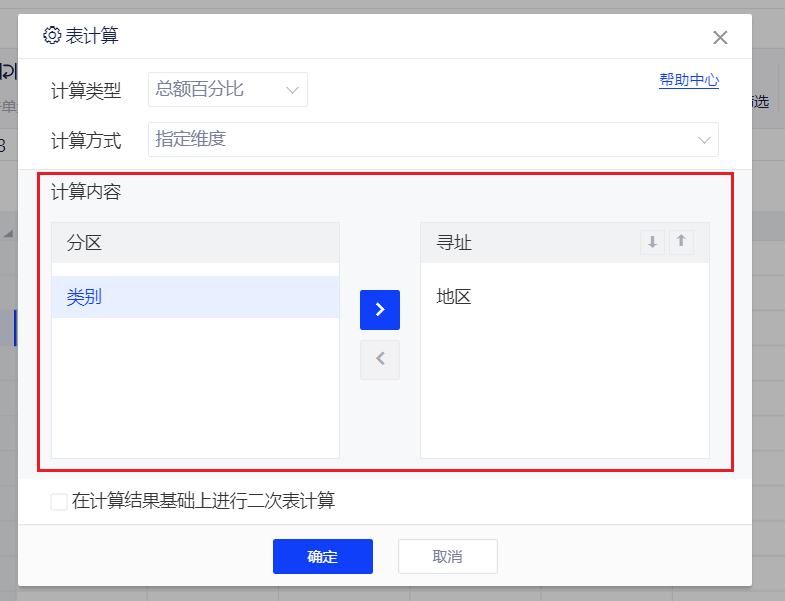This screenshot has width=785, height=601.
Task: Click the move-down arrow in 寻址 header
Action: pyautogui.click(x=652, y=242)
